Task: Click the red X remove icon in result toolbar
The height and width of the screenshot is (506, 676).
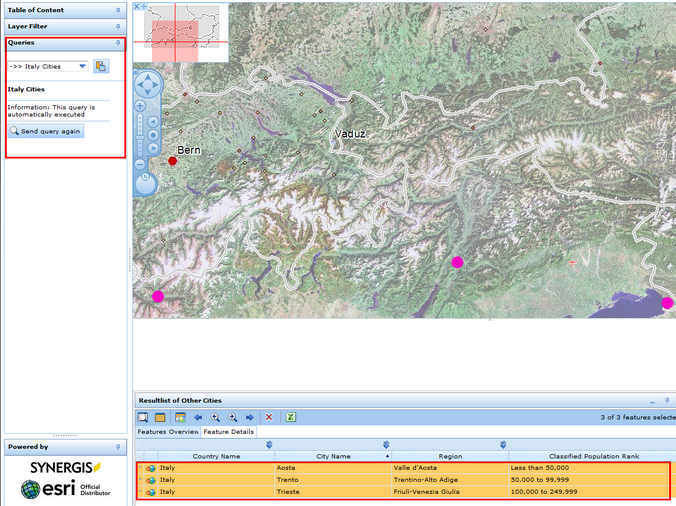Action: 269,417
